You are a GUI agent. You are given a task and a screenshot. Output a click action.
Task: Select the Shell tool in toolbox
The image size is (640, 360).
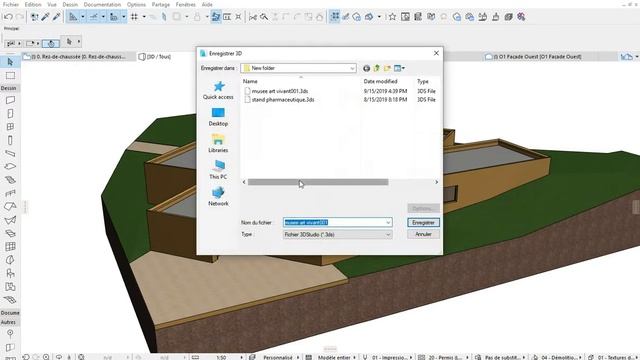pos(10,220)
